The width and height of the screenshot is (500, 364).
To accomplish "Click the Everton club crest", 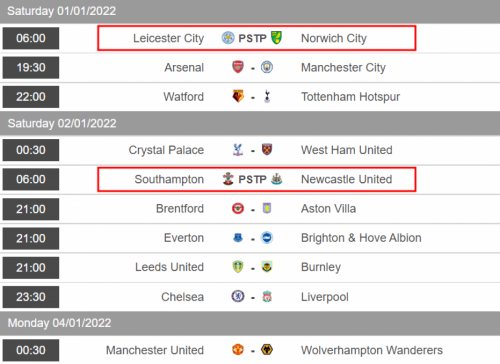I will pyautogui.click(x=238, y=238).
